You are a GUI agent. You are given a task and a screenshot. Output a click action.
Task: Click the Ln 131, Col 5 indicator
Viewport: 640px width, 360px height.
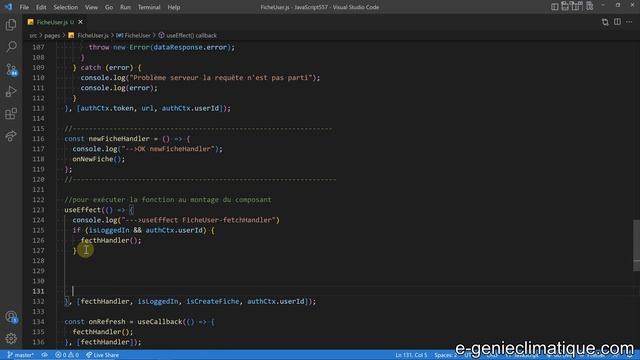(x=411, y=355)
